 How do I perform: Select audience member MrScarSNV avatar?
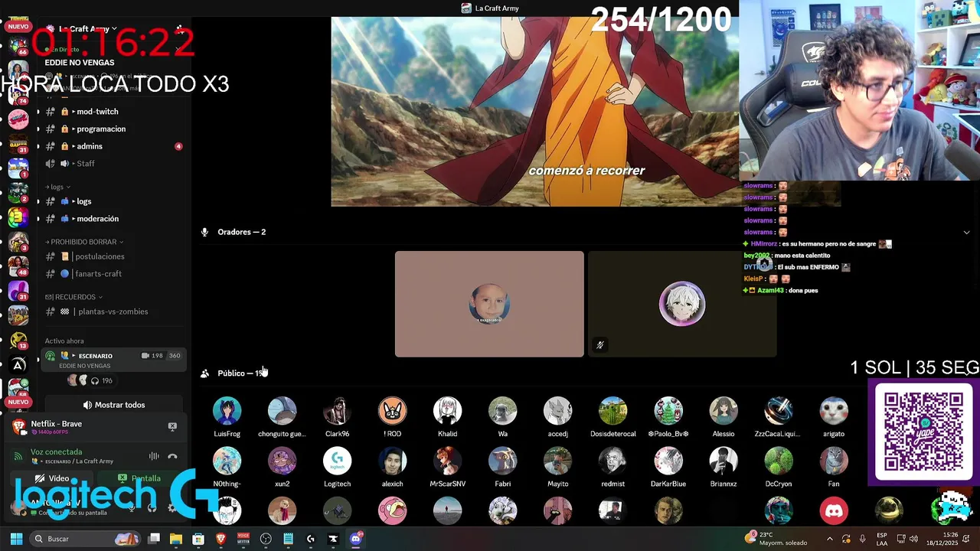pos(447,461)
